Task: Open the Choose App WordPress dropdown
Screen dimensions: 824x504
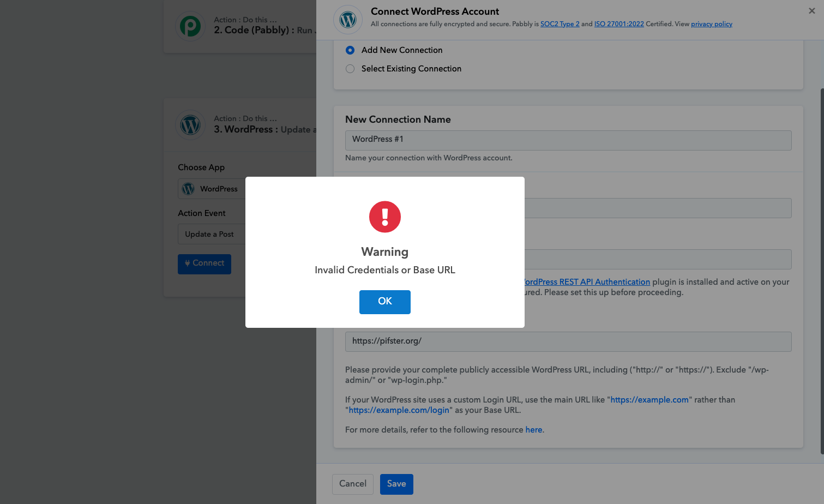Action: pos(212,189)
